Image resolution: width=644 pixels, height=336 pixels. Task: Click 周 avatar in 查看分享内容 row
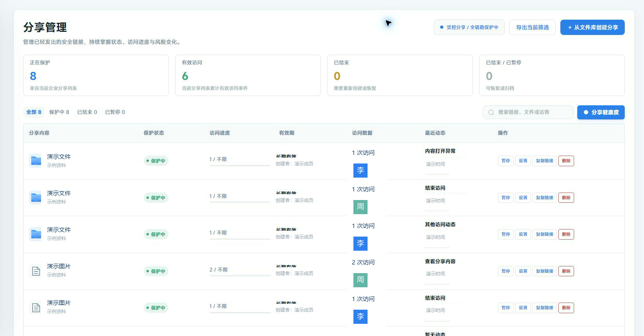pyautogui.click(x=360, y=280)
